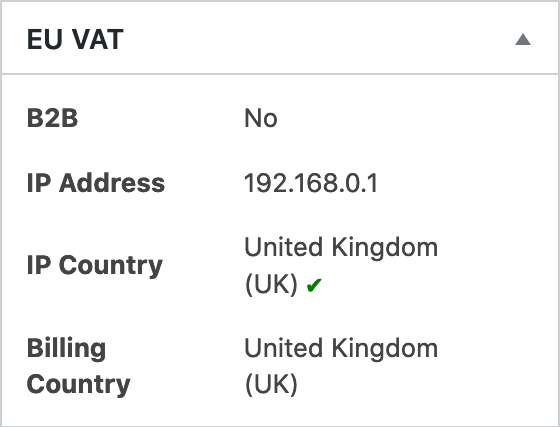Click the word United in IP Country value
This screenshot has width=560, height=427.
pyautogui.click(x=284, y=247)
